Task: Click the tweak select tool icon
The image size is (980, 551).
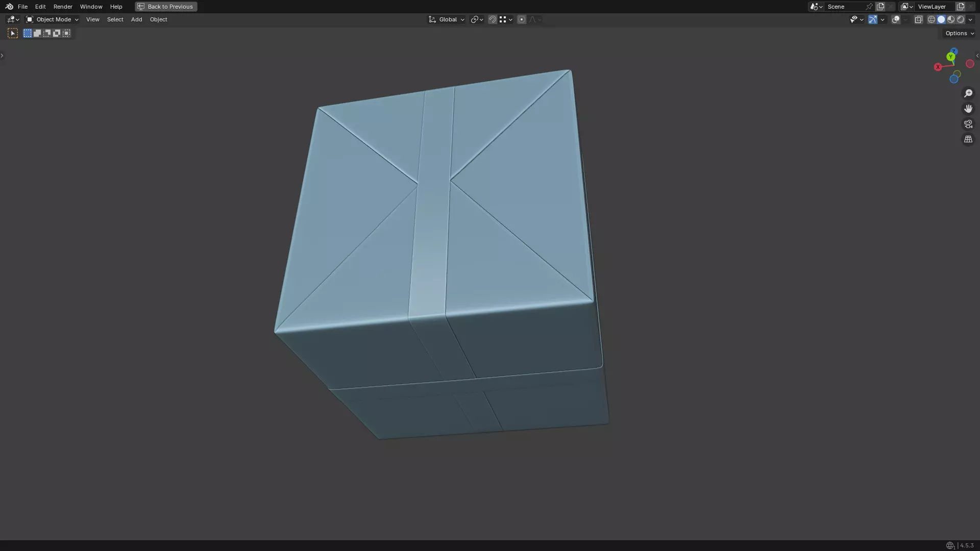Action: [x=13, y=33]
